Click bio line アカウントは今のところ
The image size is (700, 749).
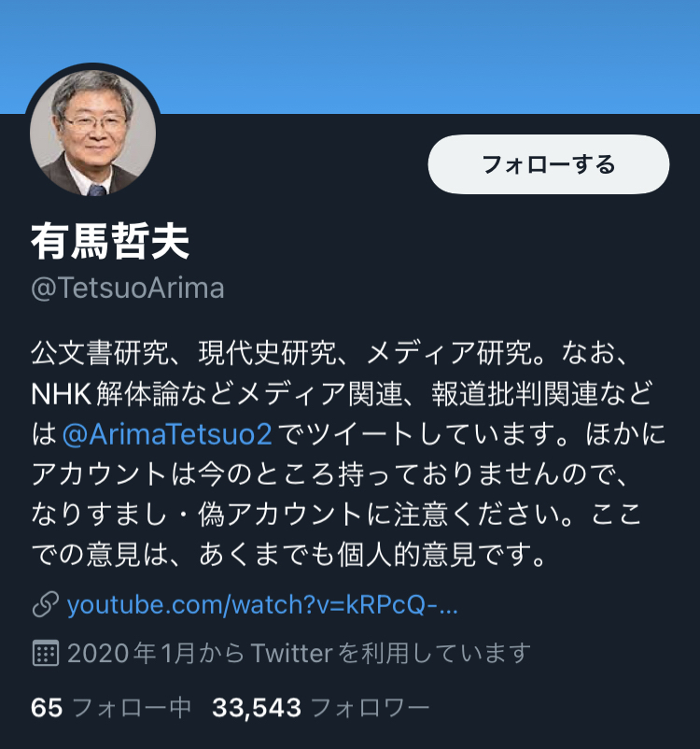point(329,474)
